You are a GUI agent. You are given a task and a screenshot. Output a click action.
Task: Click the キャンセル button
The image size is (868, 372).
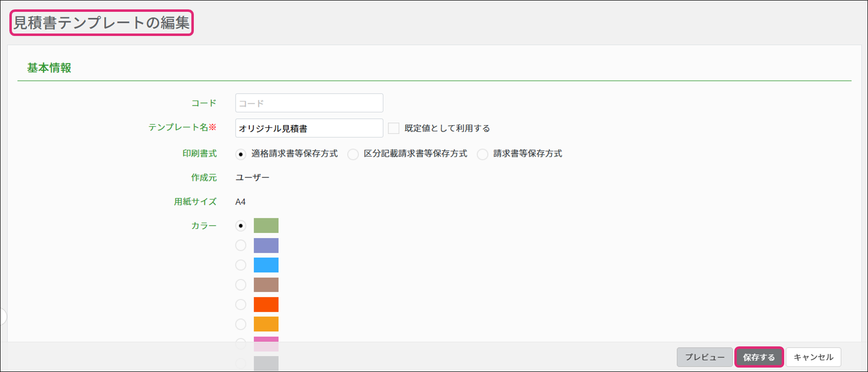[x=813, y=357]
